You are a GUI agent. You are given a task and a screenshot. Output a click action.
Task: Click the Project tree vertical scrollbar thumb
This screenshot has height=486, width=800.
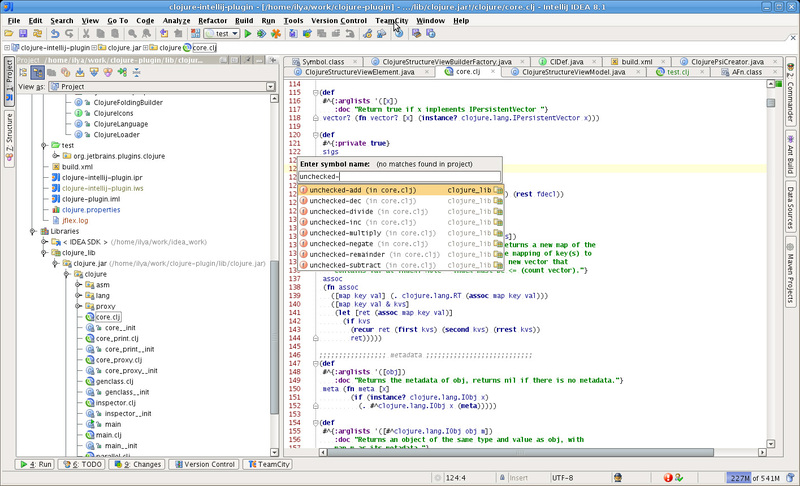click(x=274, y=338)
